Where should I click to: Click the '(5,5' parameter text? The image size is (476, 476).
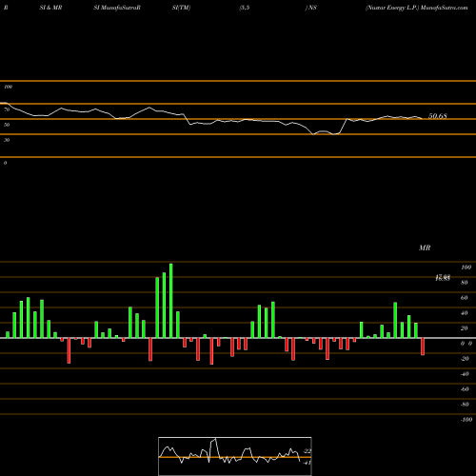[x=245, y=8]
